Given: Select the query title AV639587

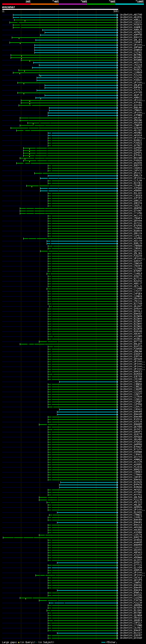Looking at the screenshot, I should pos(8,7).
